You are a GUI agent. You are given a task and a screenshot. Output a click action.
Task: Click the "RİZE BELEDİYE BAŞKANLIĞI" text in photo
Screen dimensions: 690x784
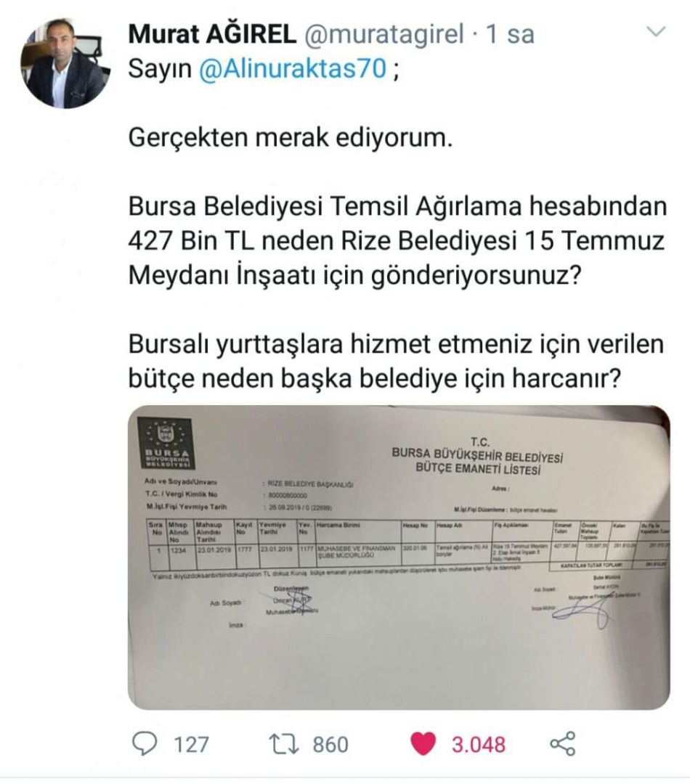coord(310,484)
